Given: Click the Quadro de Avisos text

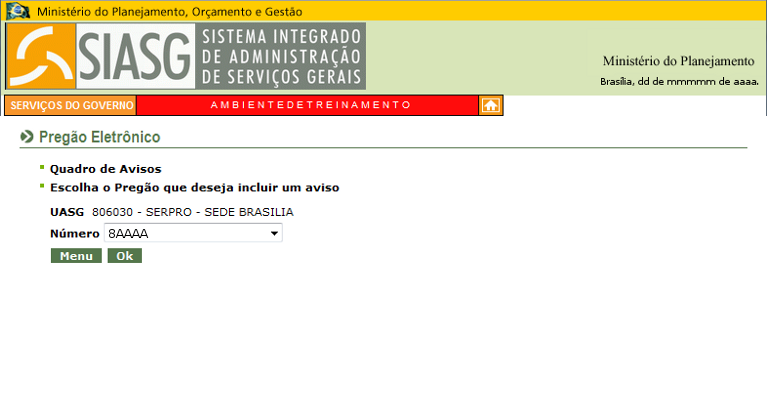Looking at the screenshot, I should pyautogui.click(x=106, y=169).
